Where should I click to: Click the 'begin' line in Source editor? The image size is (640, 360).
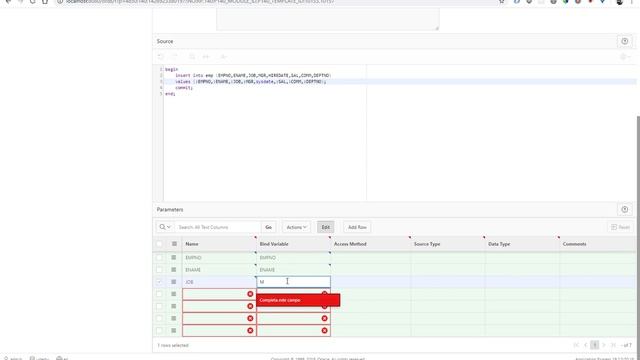pyautogui.click(x=171, y=69)
